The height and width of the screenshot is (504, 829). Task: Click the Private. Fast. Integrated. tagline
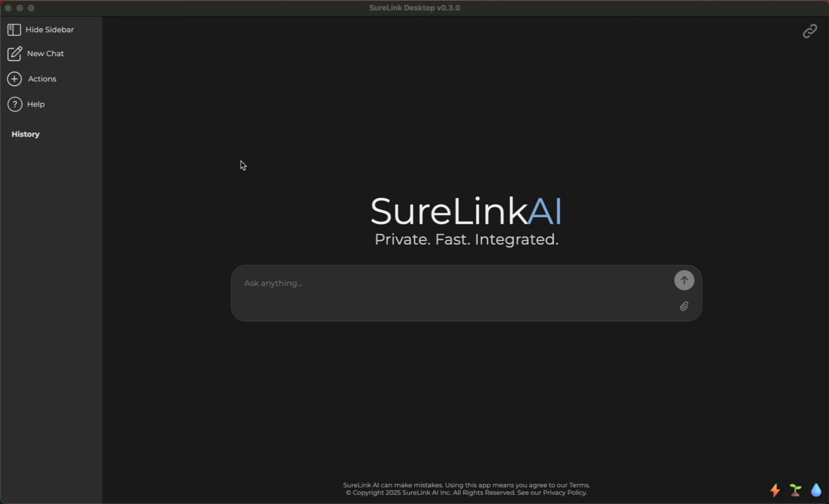[467, 239]
